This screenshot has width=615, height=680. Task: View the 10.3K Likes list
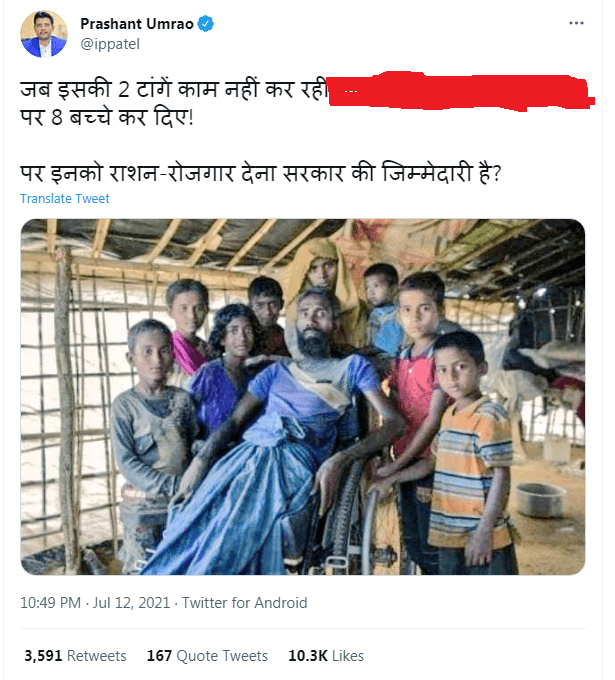(326, 656)
